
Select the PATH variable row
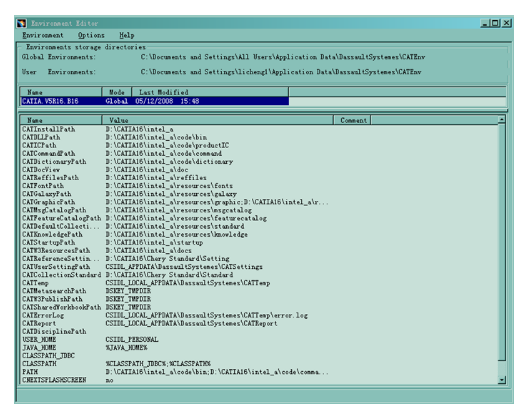click(x=175, y=372)
